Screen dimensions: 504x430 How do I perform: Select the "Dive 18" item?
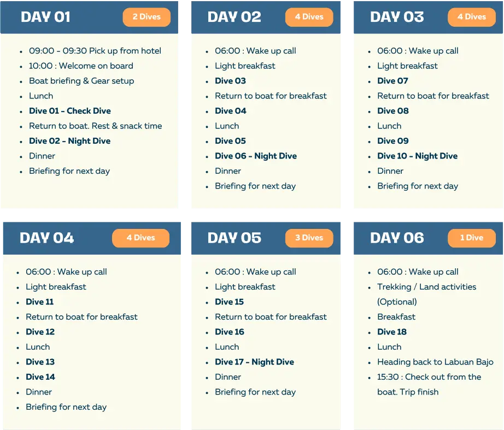coord(392,332)
